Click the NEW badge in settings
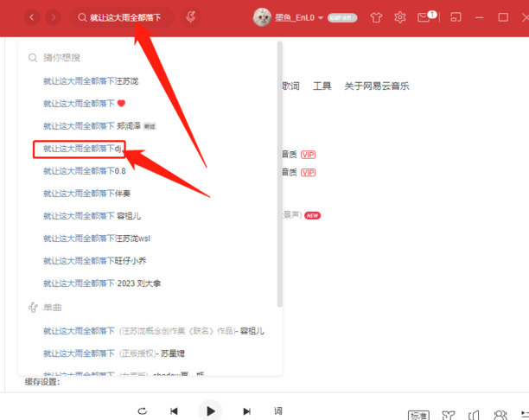 pos(312,215)
